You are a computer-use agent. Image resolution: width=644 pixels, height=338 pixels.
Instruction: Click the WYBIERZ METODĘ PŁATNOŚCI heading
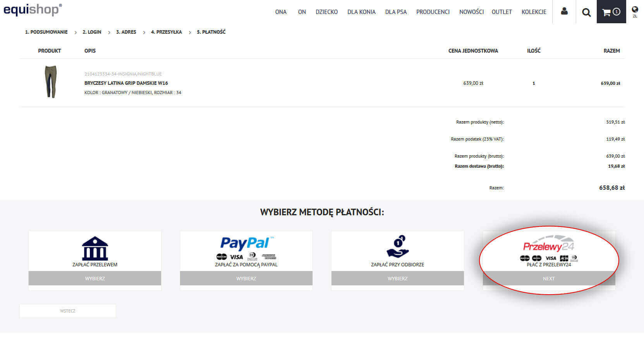[x=322, y=212]
